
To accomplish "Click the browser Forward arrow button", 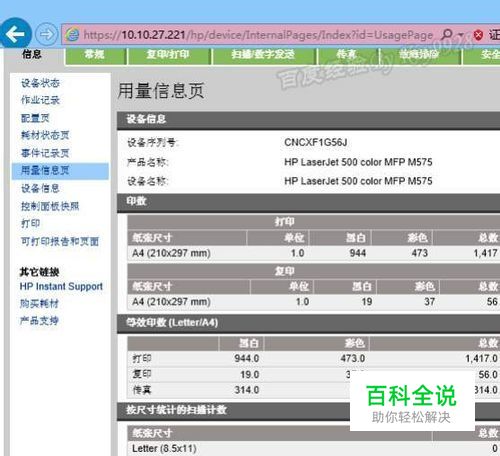I will pyautogui.click(x=47, y=34).
